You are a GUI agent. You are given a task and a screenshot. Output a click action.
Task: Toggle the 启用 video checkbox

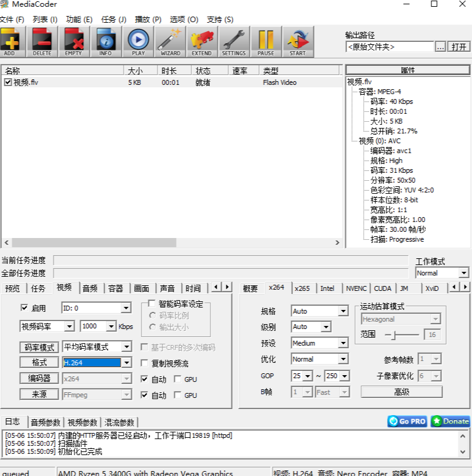point(24,308)
